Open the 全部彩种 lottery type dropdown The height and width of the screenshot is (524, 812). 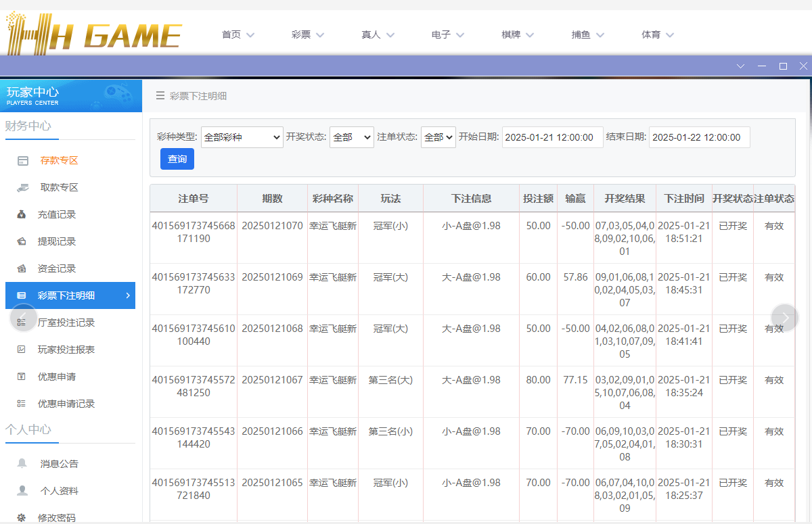click(x=242, y=137)
